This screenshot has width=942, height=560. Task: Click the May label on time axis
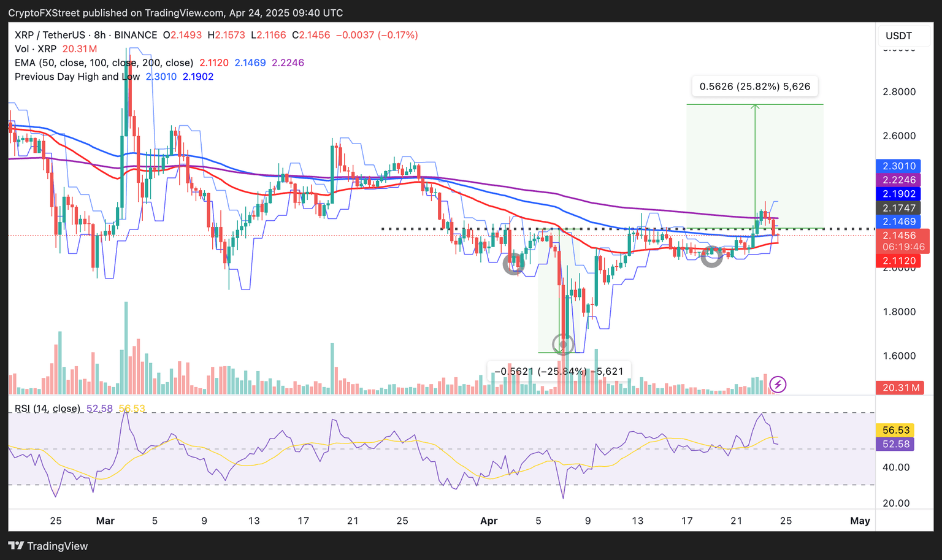pyautogui.click(x=860, y=521)
